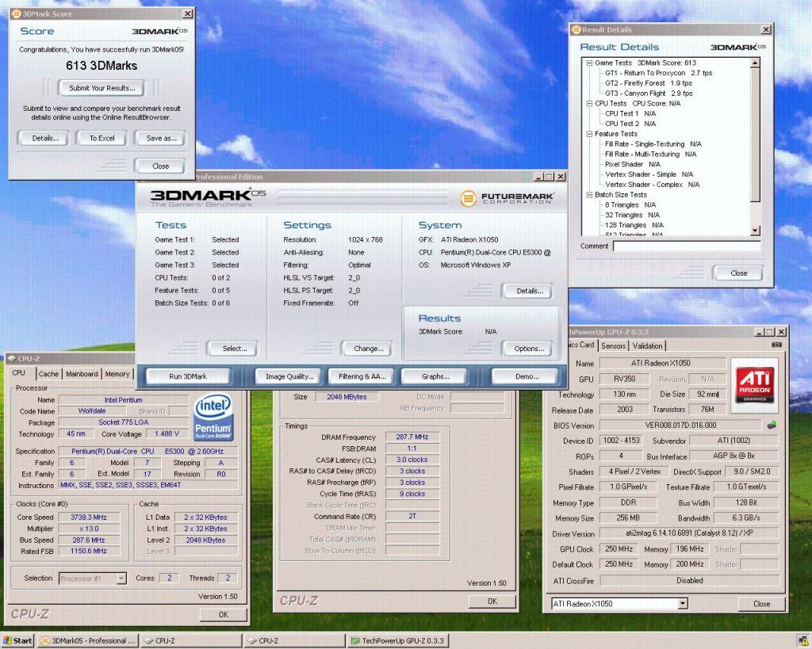
Task: Click the 287.7 MHz DRAM Frequency value
Action: (412, 437)
